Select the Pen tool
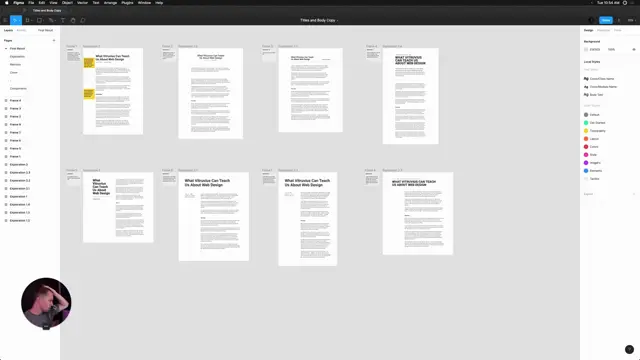 pyautogui.click(x=51, y=20)
